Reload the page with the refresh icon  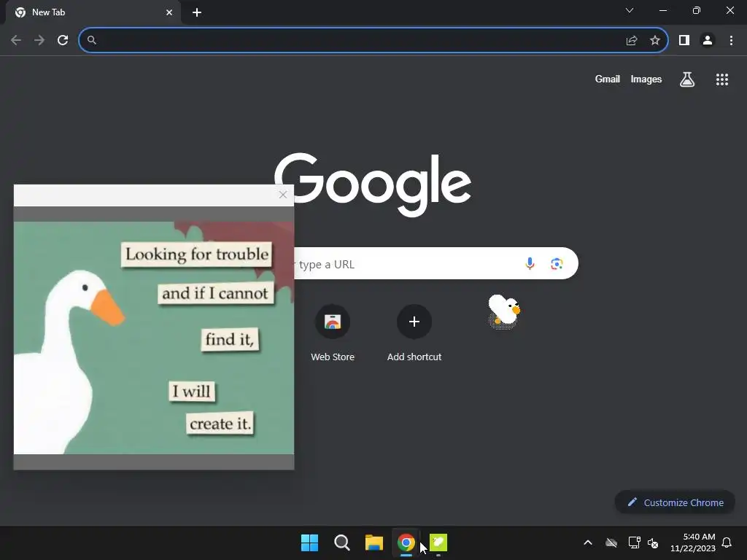(x=63, y=41)
